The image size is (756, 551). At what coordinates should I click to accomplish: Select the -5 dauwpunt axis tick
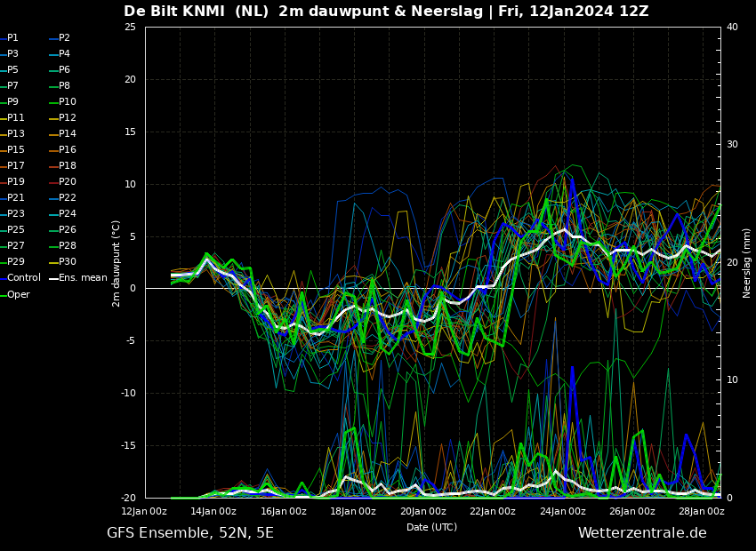(131, 341)
